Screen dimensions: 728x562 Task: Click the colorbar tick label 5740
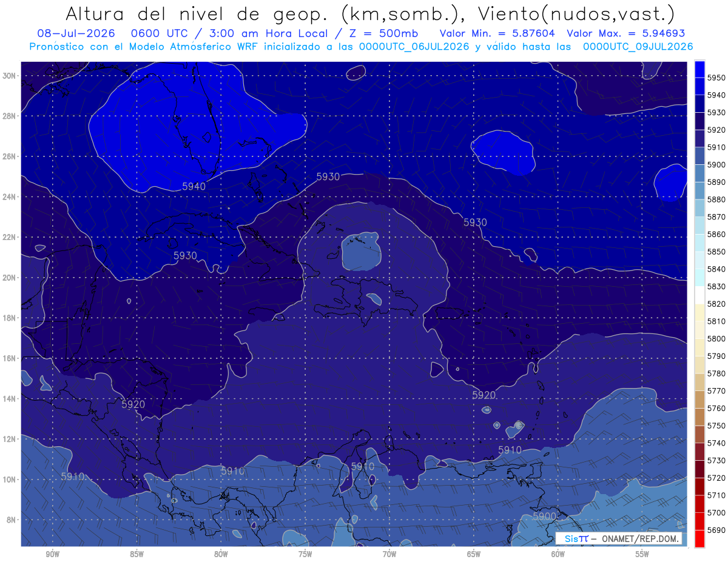(x=717, y=443)
